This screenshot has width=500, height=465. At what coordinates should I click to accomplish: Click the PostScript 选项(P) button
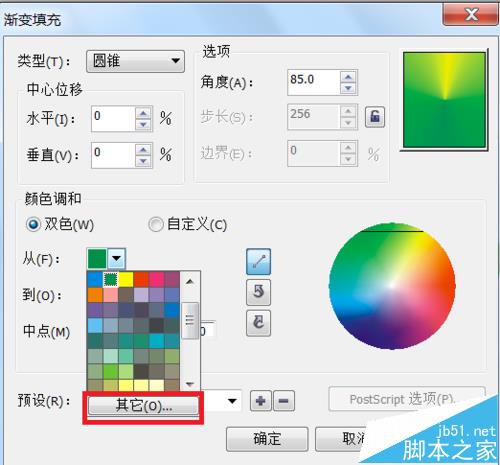pyautogui.click(x=407, y=399)
